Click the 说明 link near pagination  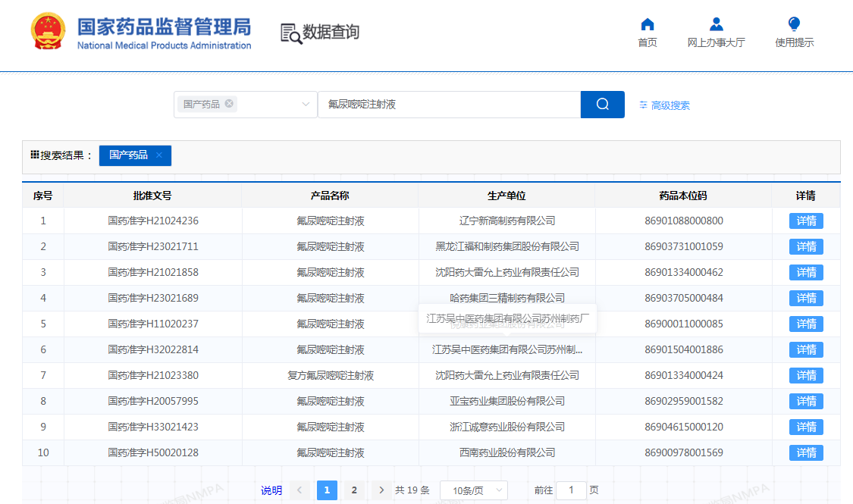271,490
